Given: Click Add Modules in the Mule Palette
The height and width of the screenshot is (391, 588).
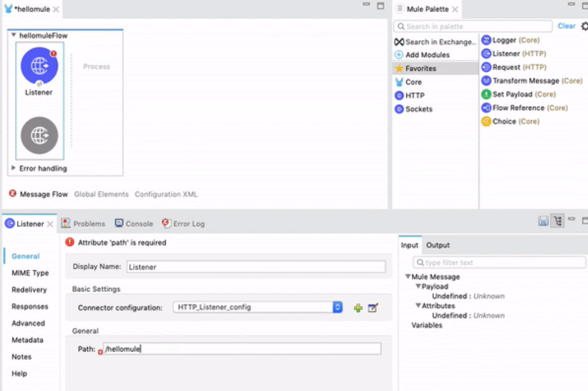Looking at the screenshot, I should tap(427, 55).
